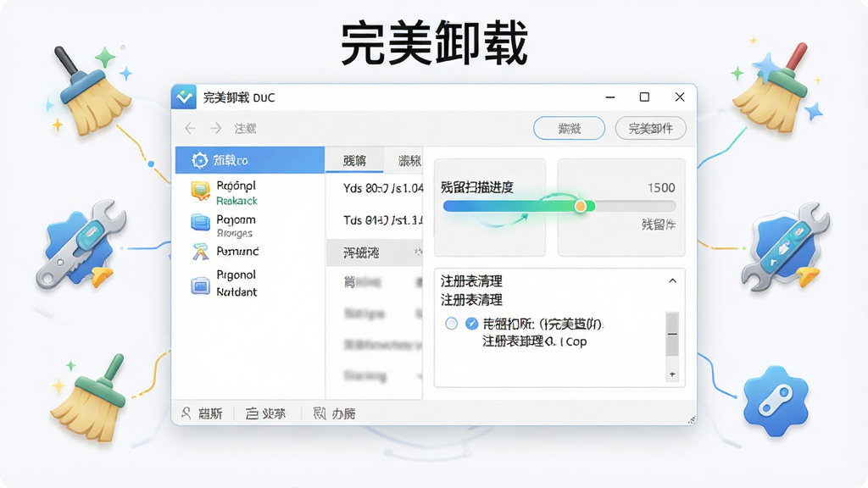Click the plus icon below the registry scrollbar
The image size is (868, 488).
(x=672, y=374)
